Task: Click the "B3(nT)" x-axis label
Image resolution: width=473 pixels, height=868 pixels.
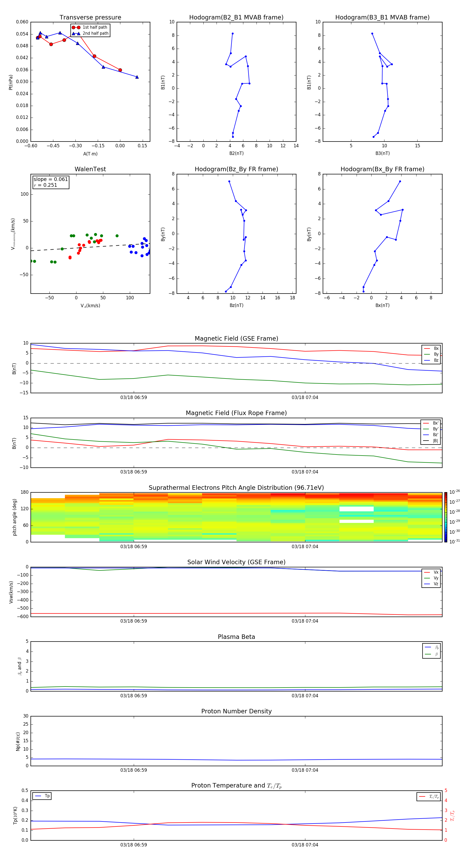Action: point(382,153)
